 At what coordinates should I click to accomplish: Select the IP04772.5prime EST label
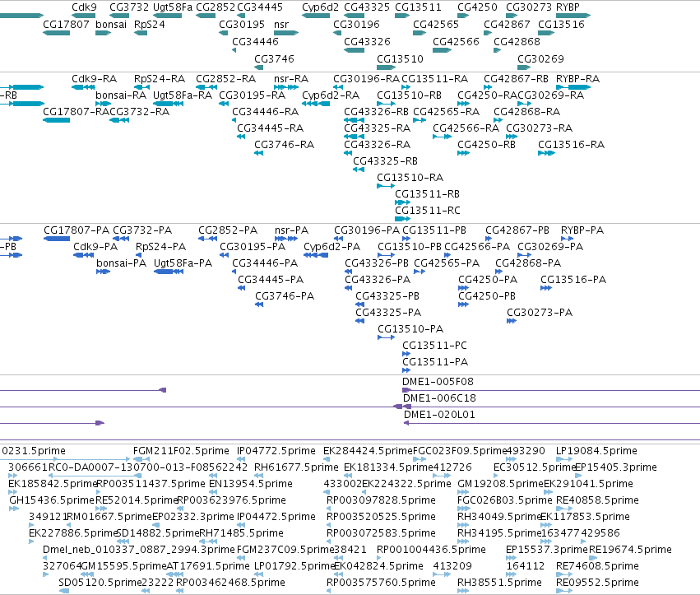coord(276,451)
